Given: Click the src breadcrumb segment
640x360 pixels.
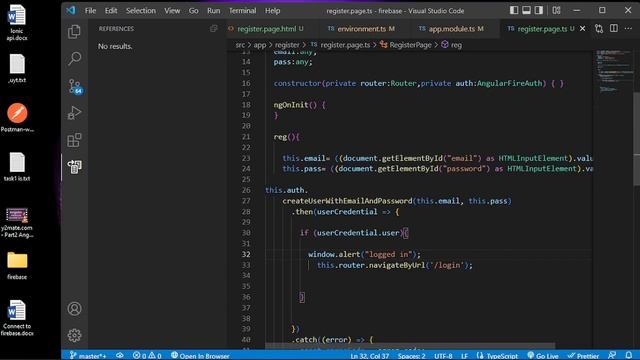Looking at the screenshot, I should pos(240,45).
